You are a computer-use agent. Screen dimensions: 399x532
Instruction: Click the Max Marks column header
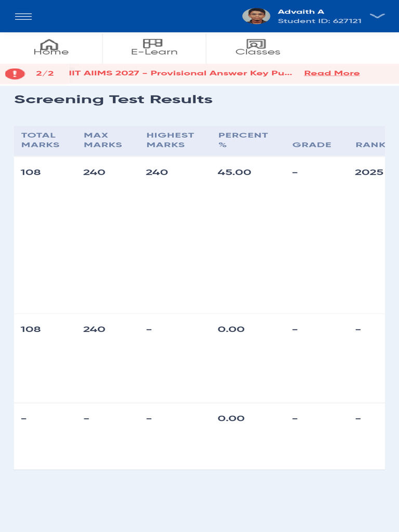[x=102, y=140]
